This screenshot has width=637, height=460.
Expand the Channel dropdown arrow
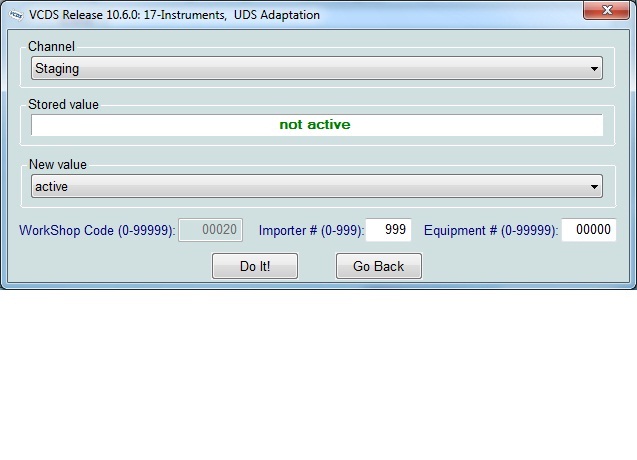595,69
